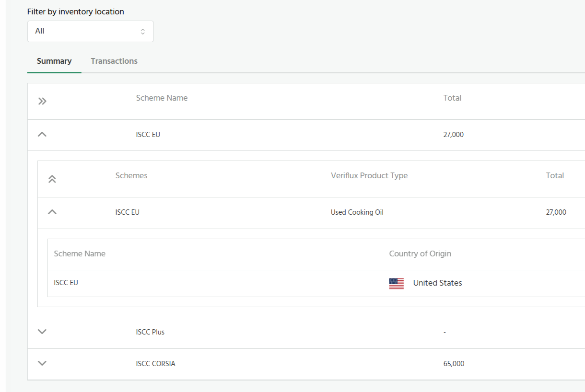The width and height of the screenshot is (585, 392).
Task: Click the dash total for ISCC Plus
Action: pyautogui.click(x=445, y=332)
